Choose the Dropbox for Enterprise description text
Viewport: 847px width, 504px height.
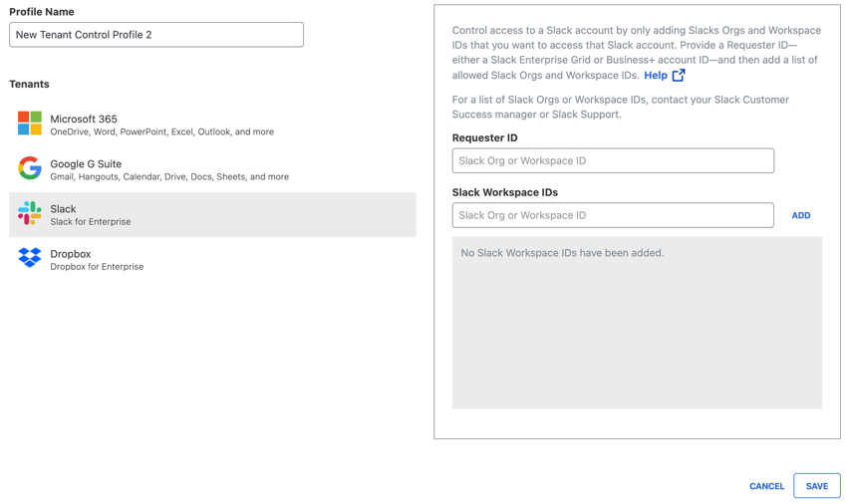point(97,266)
